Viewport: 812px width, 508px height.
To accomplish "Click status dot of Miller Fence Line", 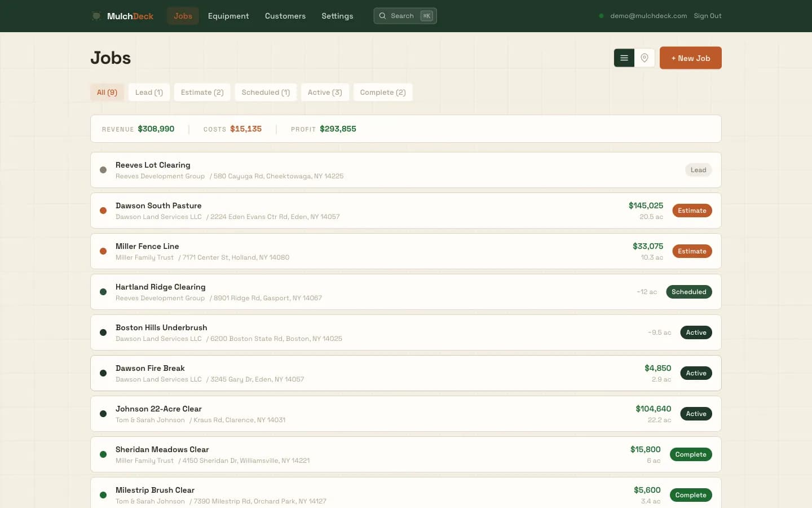I will click(103, 251).
